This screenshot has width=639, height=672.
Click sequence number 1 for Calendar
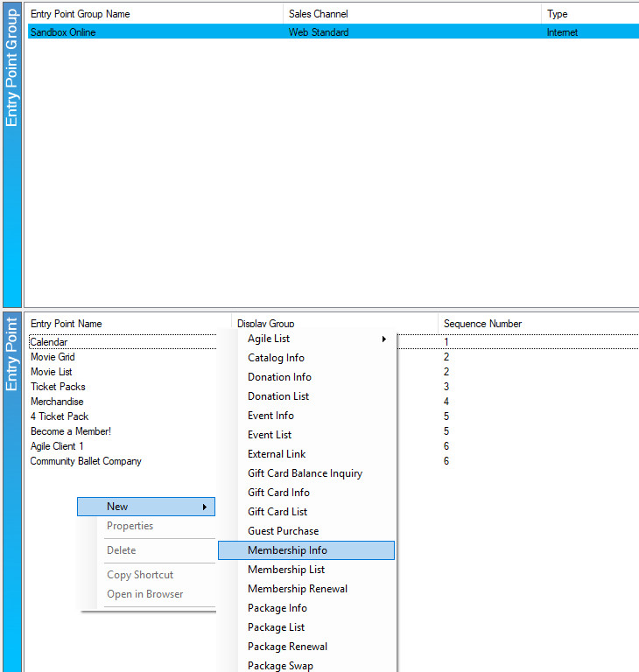pos(446,342)
